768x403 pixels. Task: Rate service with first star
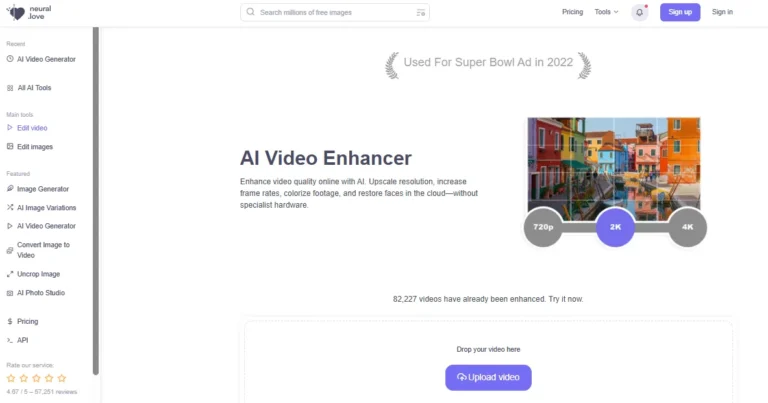click(11, 378)
